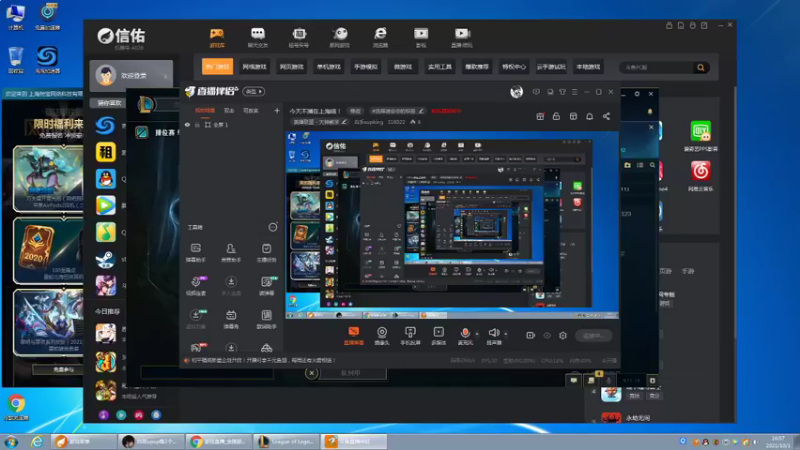The height and width of the screenshot is (450, 800).
Task: Open the 2020 badge promo thumbnail
Action: 48,250
